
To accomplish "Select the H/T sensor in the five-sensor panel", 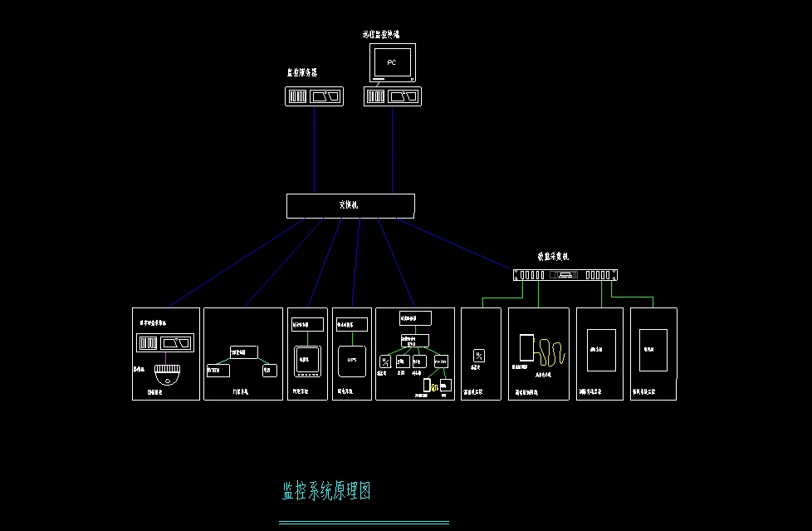I will (x=385, y=361).
